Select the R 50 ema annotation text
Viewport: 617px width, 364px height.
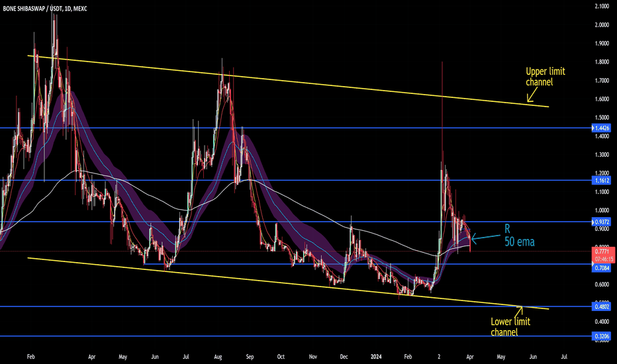coord(520,236)
